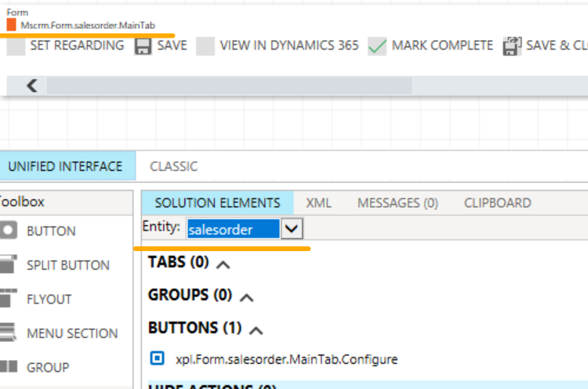Switch to the CLASSIC tab
The image size is (588, 389).
click(x=173, y=166)
